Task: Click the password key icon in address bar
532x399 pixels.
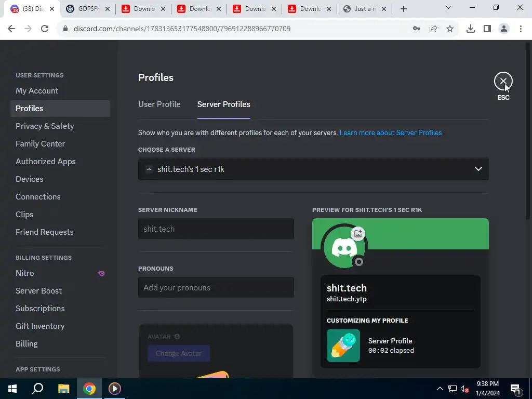Action: click(x=417, y=29)
